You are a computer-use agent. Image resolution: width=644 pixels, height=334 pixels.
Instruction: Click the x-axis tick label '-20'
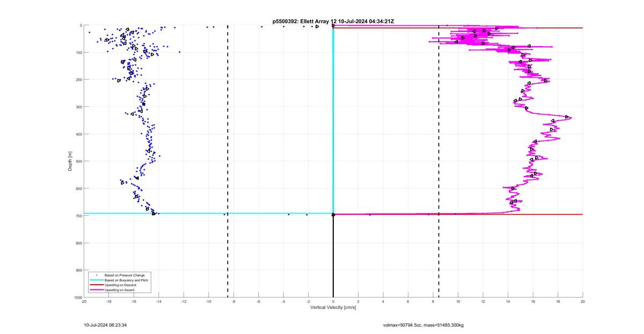point(84,301)
